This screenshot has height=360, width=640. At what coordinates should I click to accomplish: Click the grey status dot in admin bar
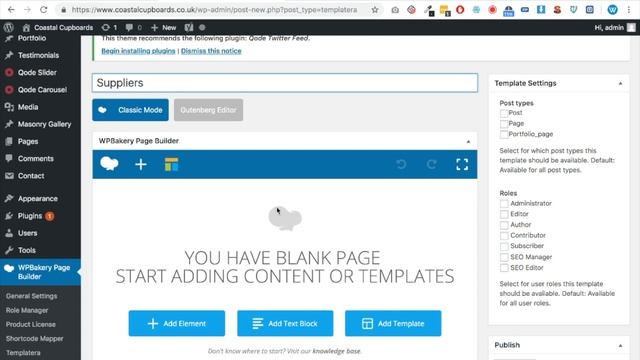(x=202, y=27)
